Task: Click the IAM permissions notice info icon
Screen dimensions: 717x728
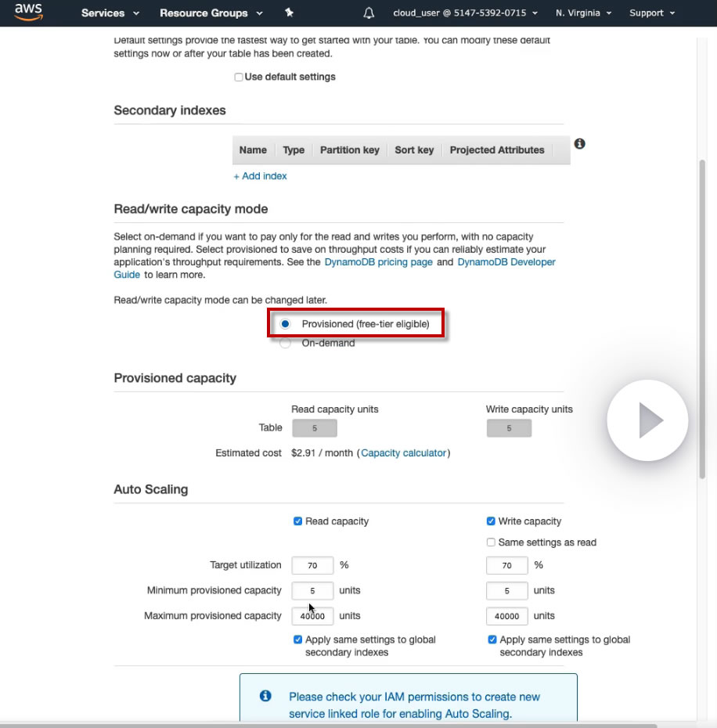Action: (265, 695)
